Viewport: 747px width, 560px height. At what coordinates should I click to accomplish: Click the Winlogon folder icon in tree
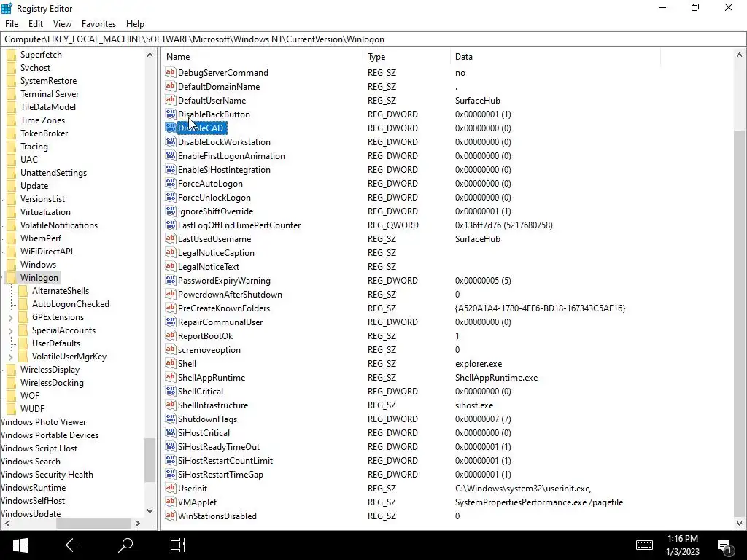[x=12, y=278]
